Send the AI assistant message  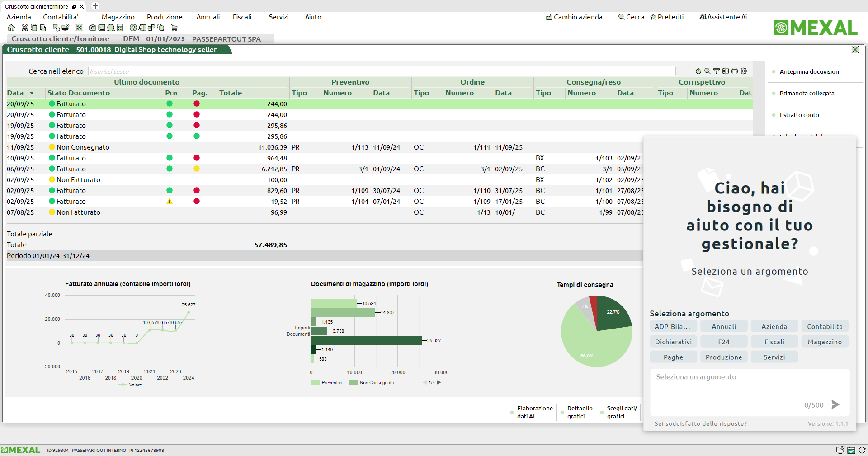tap(835, 404)
